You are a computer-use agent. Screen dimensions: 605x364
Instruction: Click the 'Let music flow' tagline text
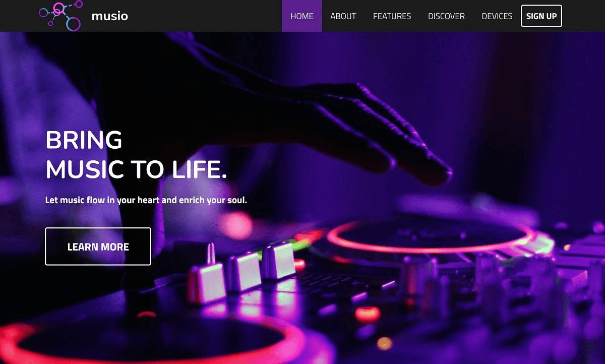[x=146, y=200]
